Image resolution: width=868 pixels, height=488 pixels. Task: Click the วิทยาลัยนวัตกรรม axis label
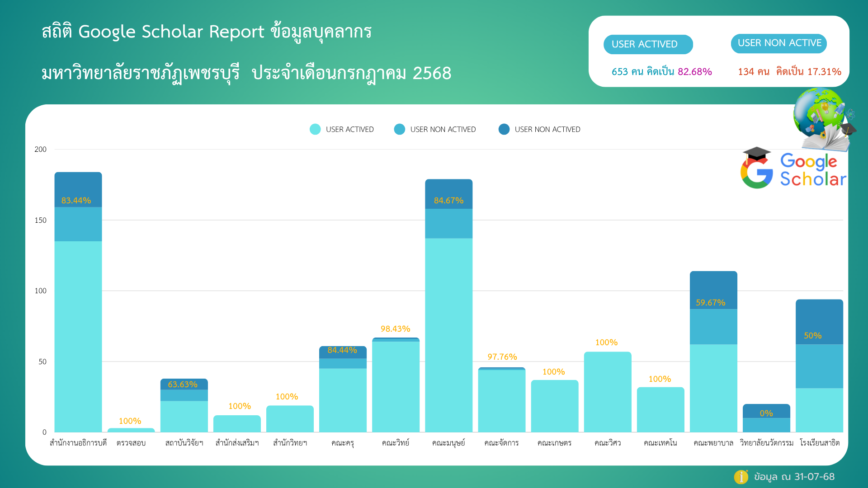766,443
